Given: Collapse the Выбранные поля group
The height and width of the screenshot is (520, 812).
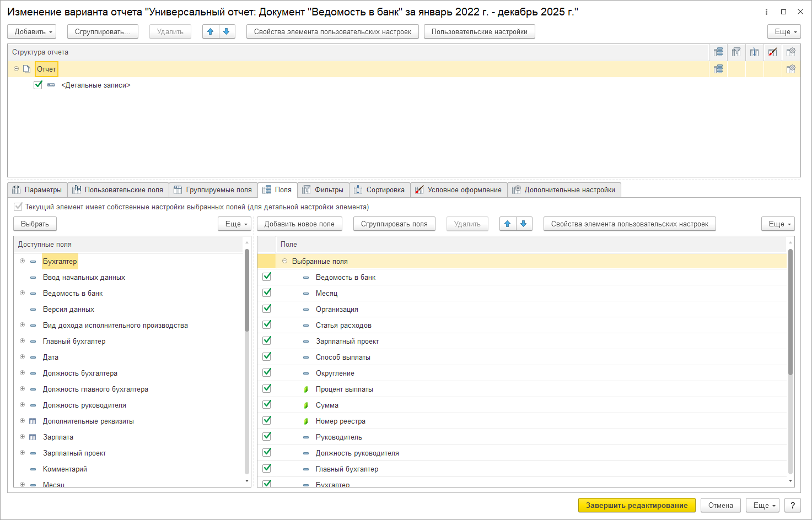Looking at the screenshot, I should (x=284, y=261).
